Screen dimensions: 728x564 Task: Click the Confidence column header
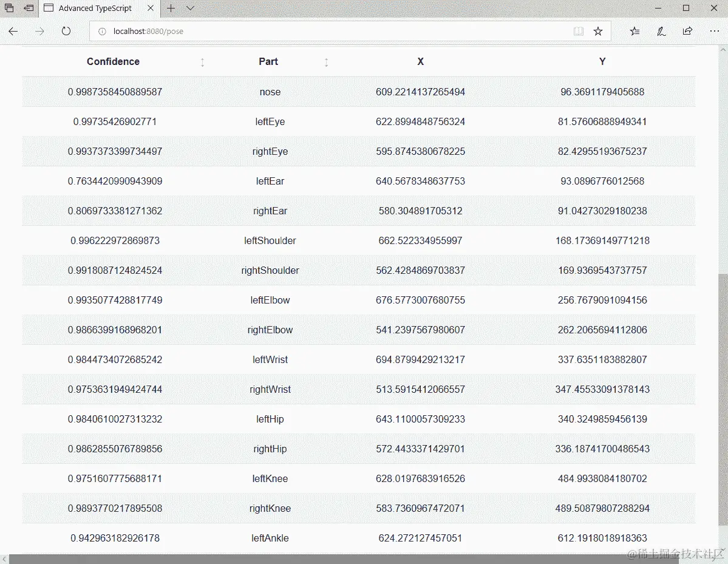[114, 61]
